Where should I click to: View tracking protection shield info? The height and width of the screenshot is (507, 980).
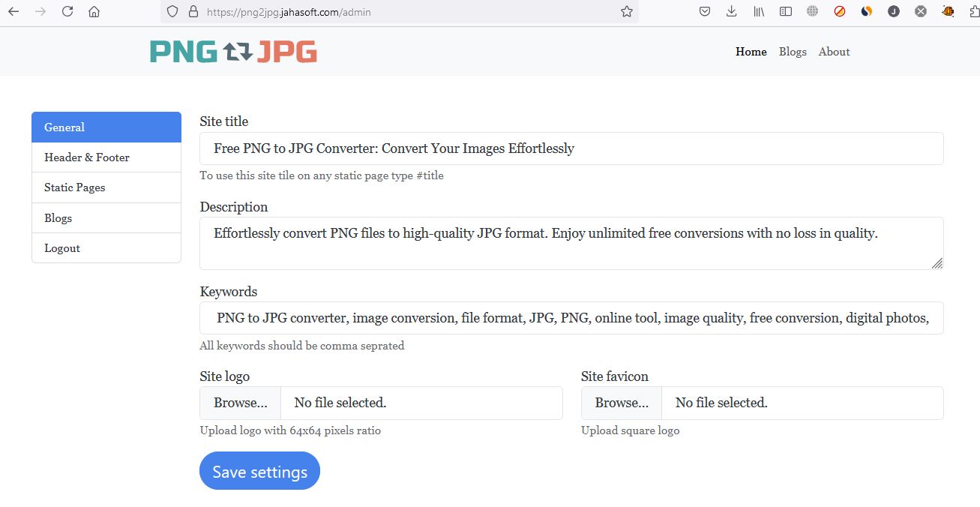click(x=172, y=11)
